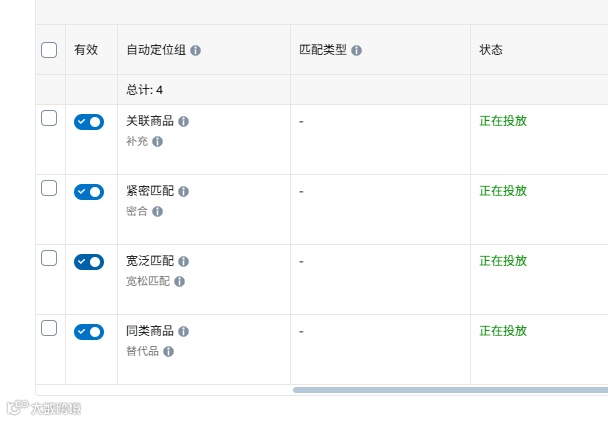Click info icon beside 匹配类型 header

[357, 50]
